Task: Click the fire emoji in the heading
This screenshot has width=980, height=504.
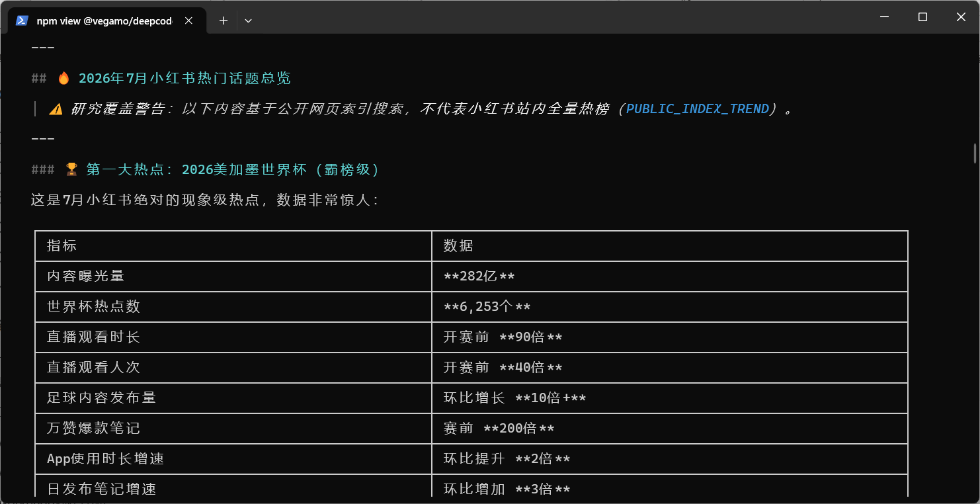Action: pyautogui.click(x=63, y=78)
